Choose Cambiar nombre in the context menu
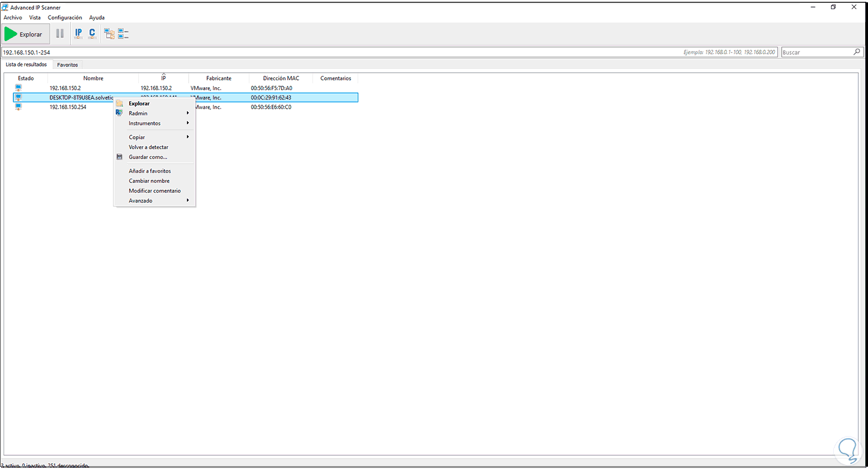This screenshot has height=469, width=868. click(155, 181)
